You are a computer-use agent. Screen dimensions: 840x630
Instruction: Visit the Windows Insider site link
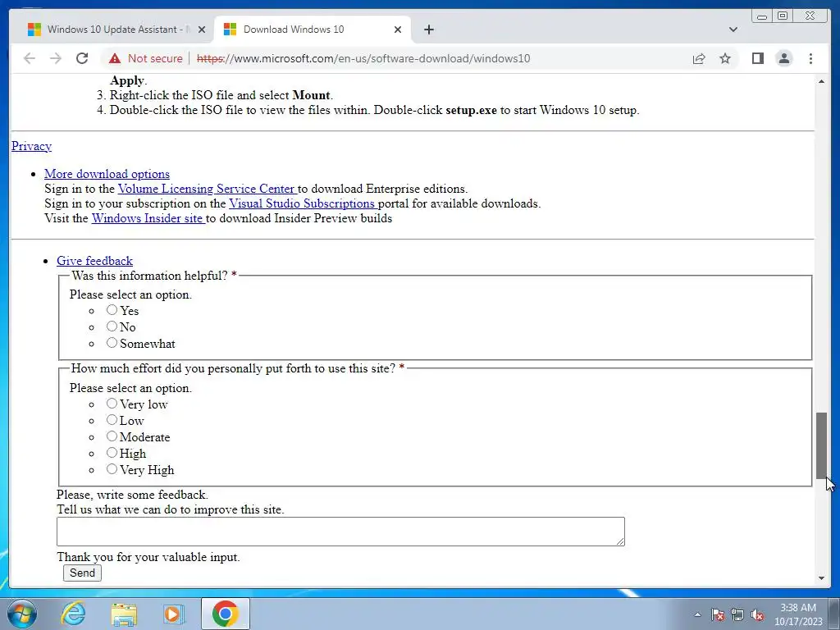pyautogui.click(x=148, y=218)
